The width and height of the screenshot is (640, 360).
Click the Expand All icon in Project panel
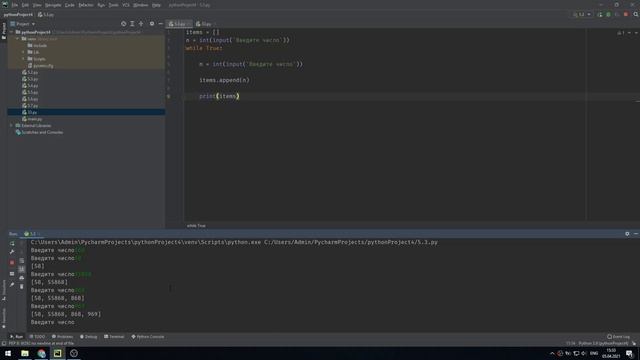132,24
